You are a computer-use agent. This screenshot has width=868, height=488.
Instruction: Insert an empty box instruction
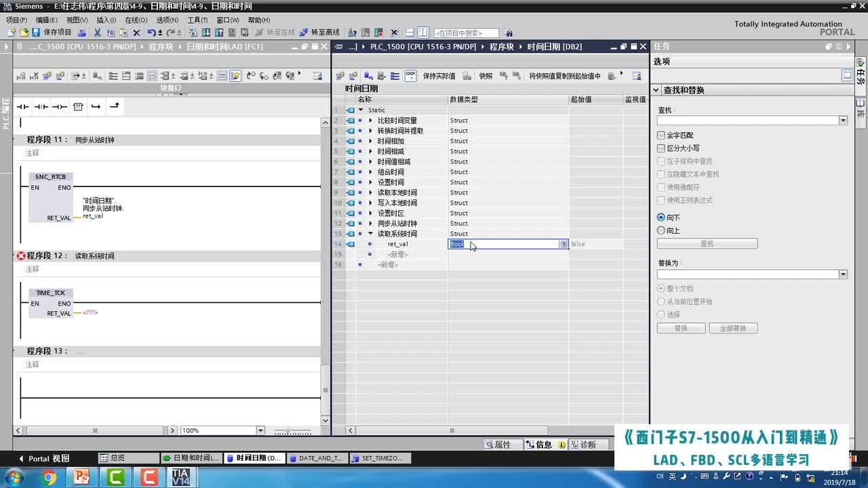[78, 106]
